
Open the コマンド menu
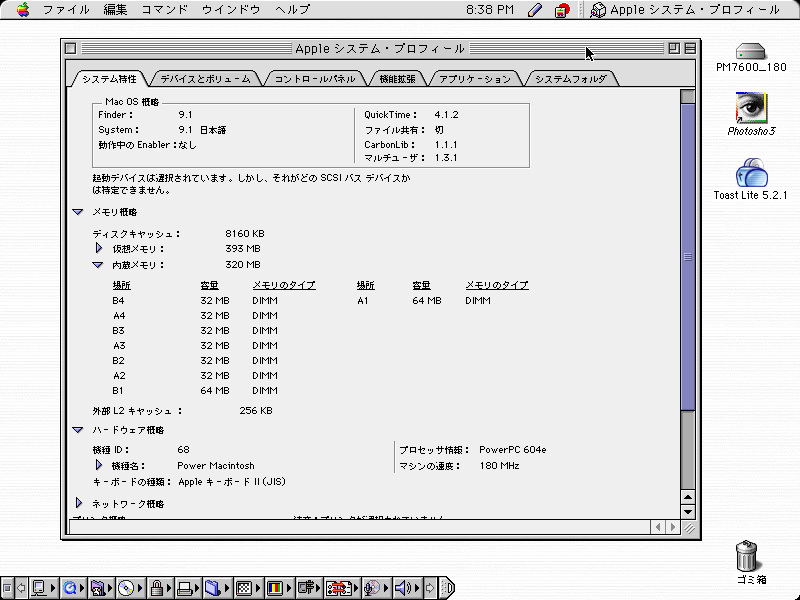pyautogui.click(x=165, y=9)
